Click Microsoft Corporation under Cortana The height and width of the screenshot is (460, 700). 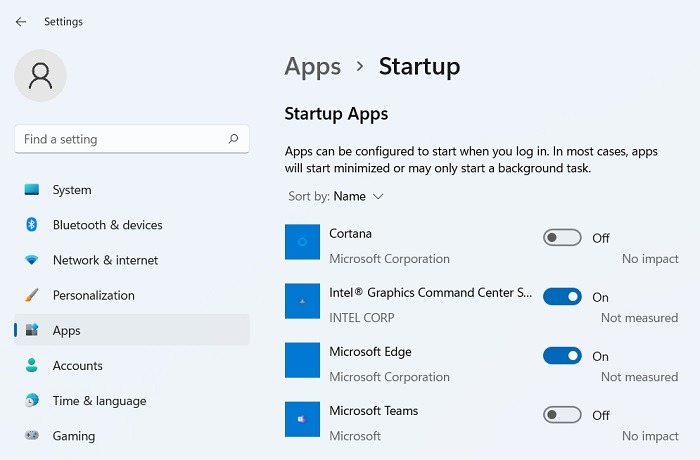click(389, 259)
